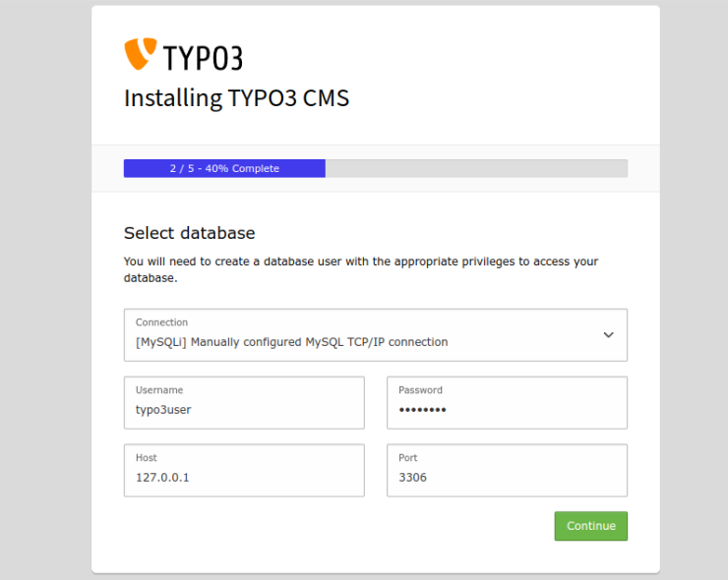Click the '2 / 5 - 40% Complete' label
728x580 pixels.
tap(224, 168)
